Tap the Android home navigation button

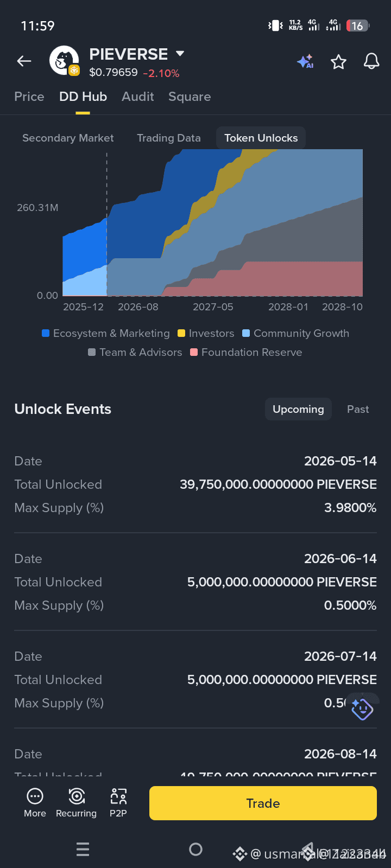195,849
